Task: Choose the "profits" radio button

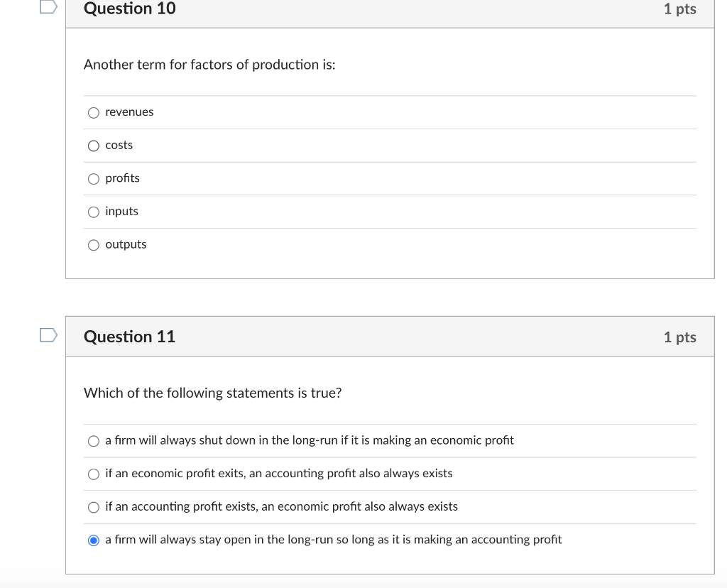Action: 94,179
